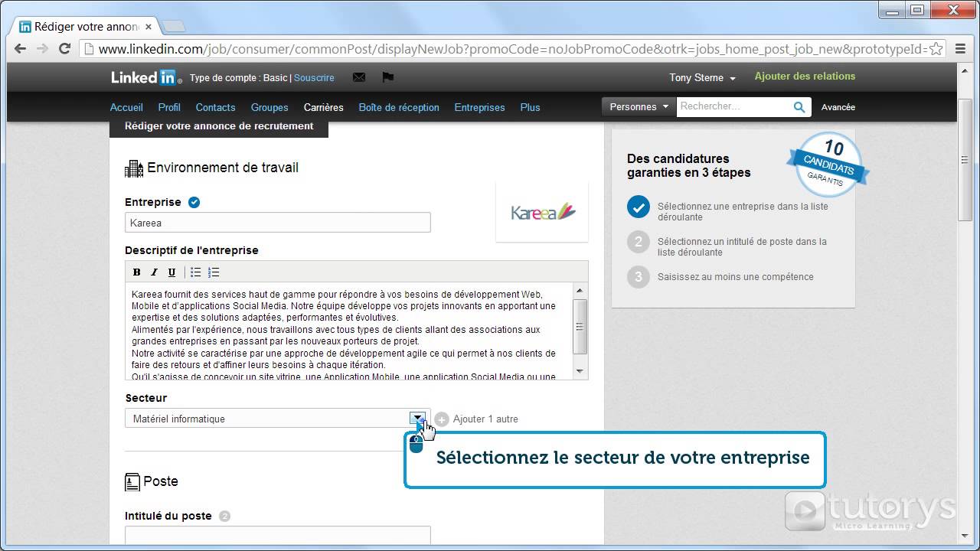This screenshot has width=980, height=551.
Task: Open the Groupes menu
Action: pyautogui.click(x=269, y=107)
